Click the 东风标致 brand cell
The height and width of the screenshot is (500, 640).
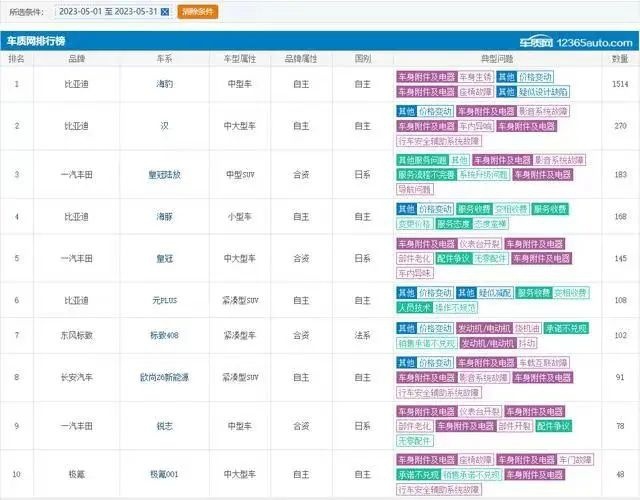click(77, 335)
